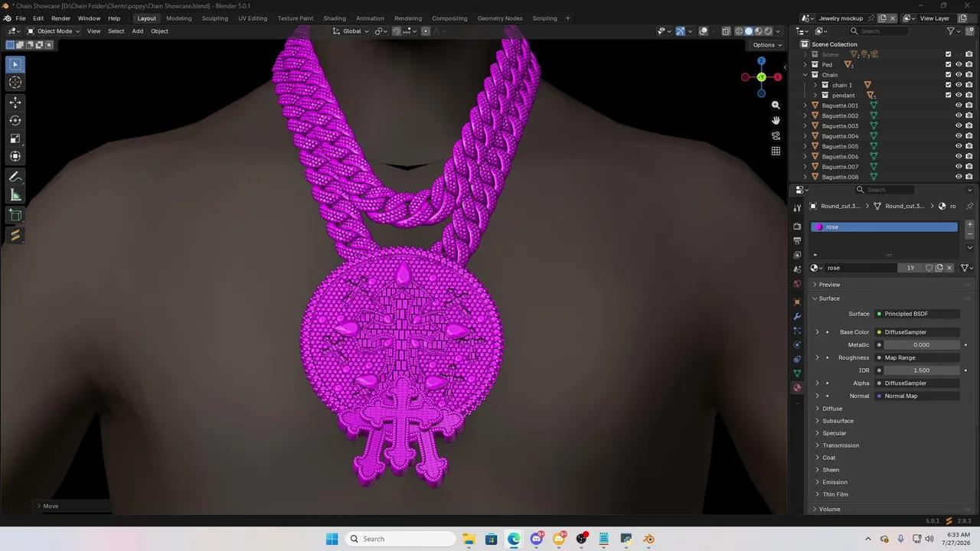The height and width of the screenshot is (551, 980).
Task: Hide Baguette.001 with its eye icon
Action: click(x=959, y=106)
